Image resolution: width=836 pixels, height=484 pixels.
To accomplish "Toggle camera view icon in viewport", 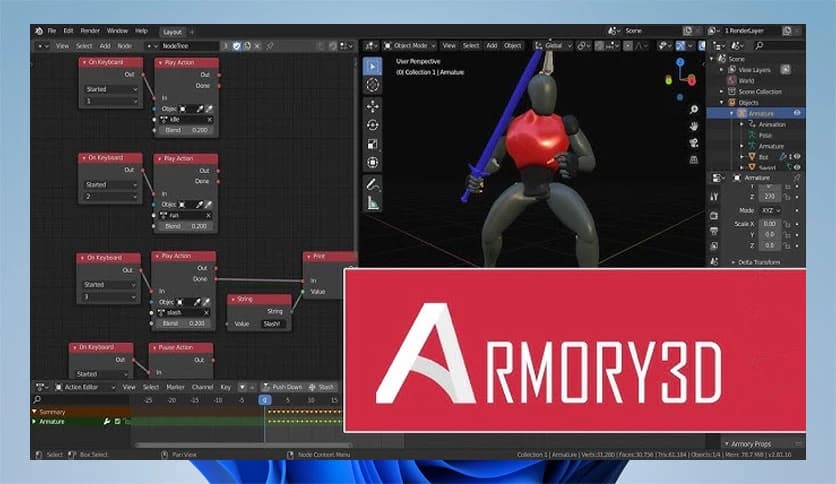I will coord(694,141).
